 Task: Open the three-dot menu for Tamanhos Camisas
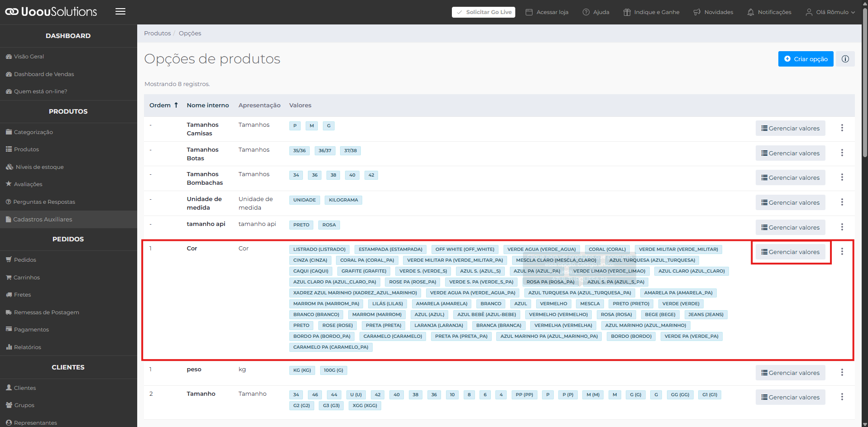(x=842, y=128)
